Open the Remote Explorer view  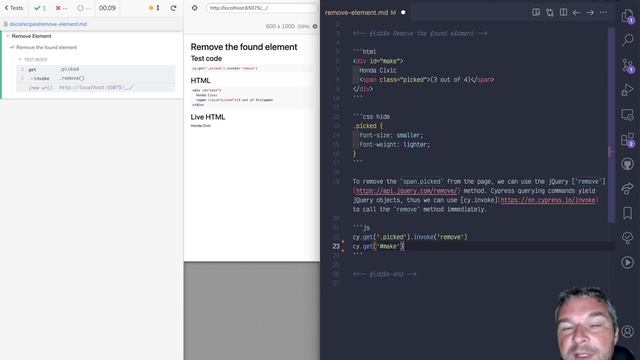(628, 115)
